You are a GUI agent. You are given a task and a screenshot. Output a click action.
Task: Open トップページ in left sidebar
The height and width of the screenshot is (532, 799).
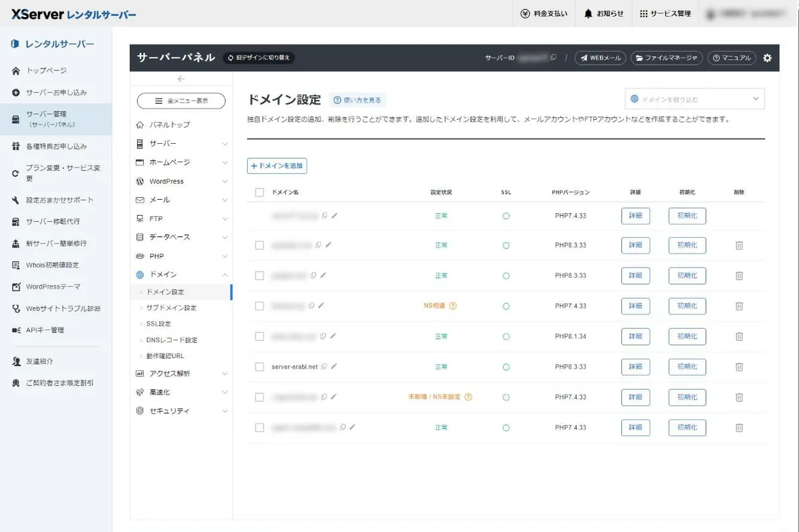click(46, 71)
